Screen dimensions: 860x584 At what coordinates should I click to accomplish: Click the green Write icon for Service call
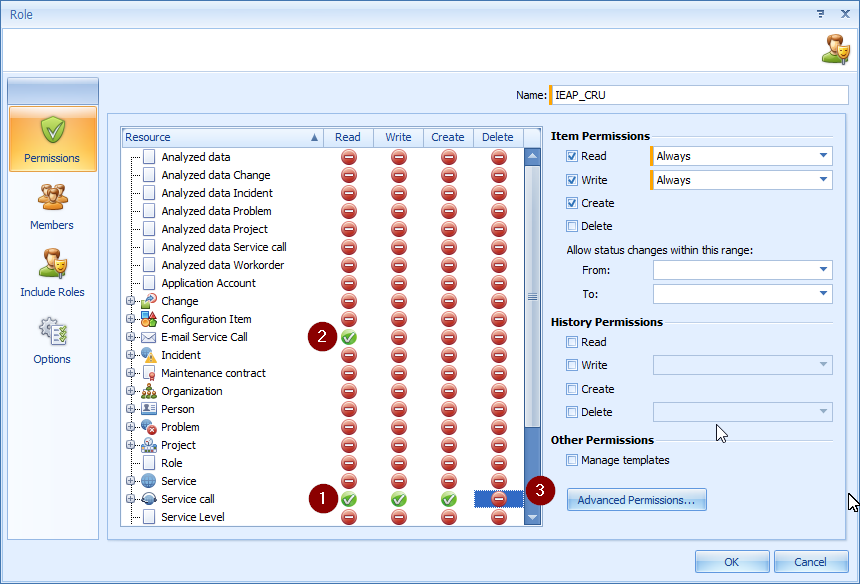[x=398, y=499]
